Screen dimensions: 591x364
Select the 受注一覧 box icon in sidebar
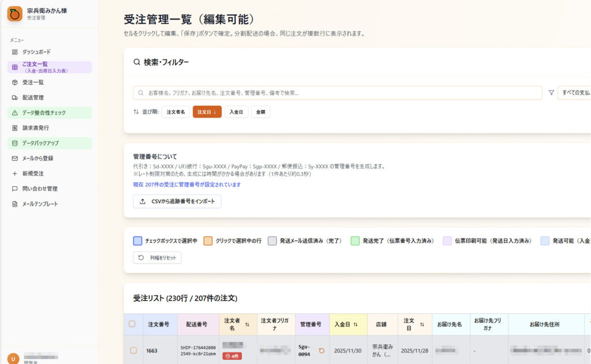coord(14,82)
